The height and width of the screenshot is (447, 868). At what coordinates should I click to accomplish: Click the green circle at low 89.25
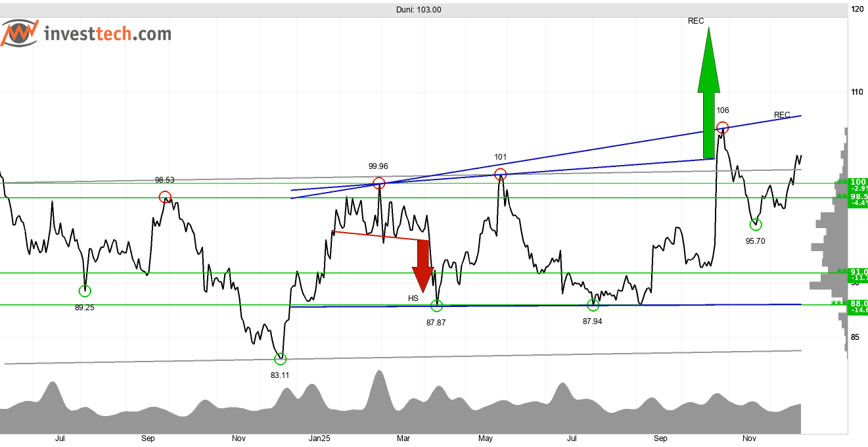click(x=85, y=291)
